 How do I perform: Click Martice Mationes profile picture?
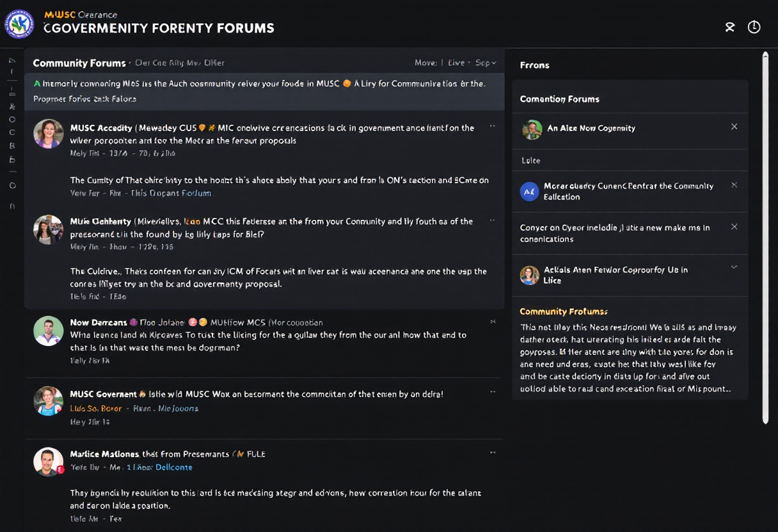49,461
